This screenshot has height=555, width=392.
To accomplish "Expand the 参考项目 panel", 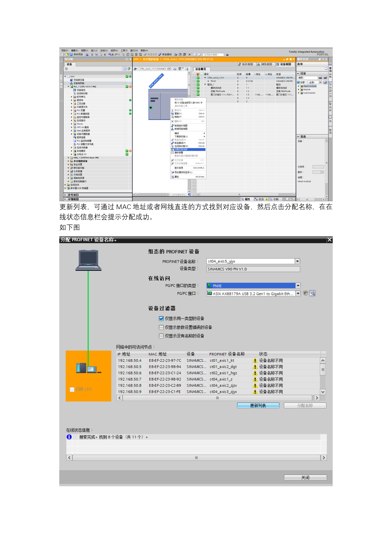I will [x=65, y=195].
